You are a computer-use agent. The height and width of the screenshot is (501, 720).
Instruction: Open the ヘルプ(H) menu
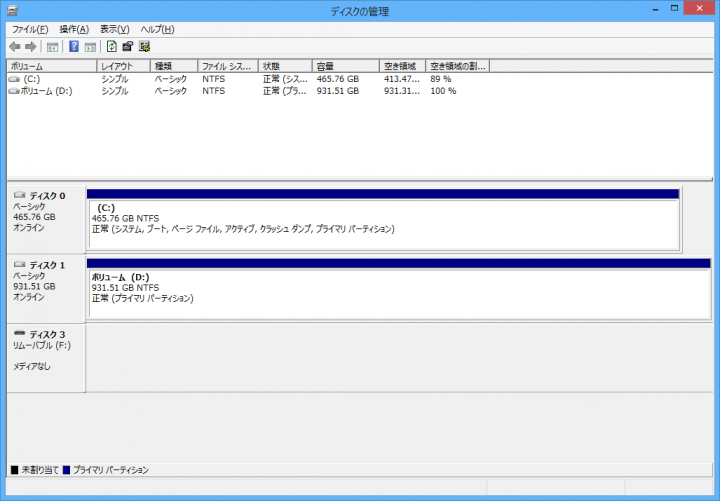[x=158, y=29]
